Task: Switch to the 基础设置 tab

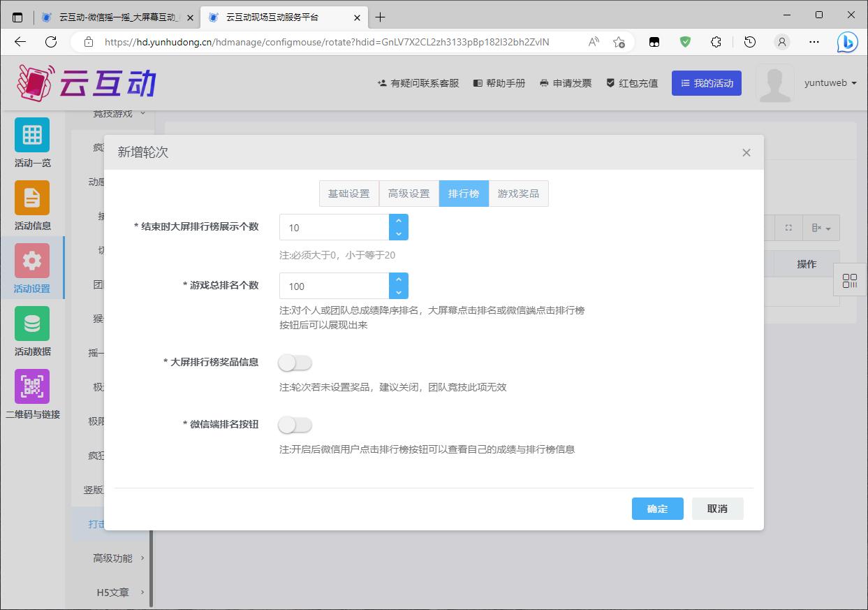Action: point(348,194)
